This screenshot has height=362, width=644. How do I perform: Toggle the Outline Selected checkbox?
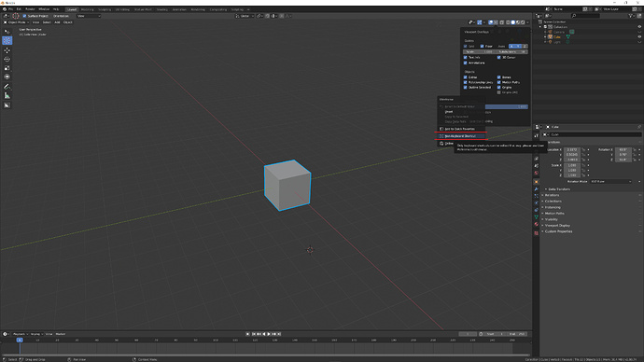pyautogui.click(x=466, y=88)
